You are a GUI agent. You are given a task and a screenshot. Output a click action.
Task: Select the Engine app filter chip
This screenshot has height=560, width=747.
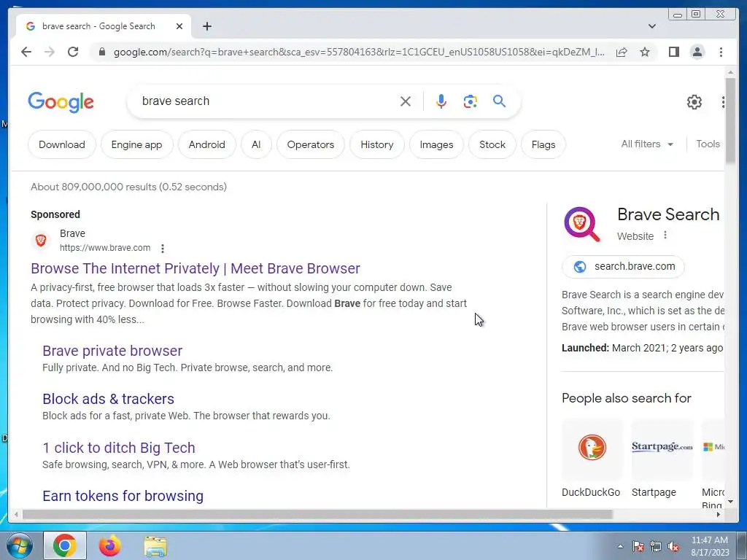(x=136, y=144)
